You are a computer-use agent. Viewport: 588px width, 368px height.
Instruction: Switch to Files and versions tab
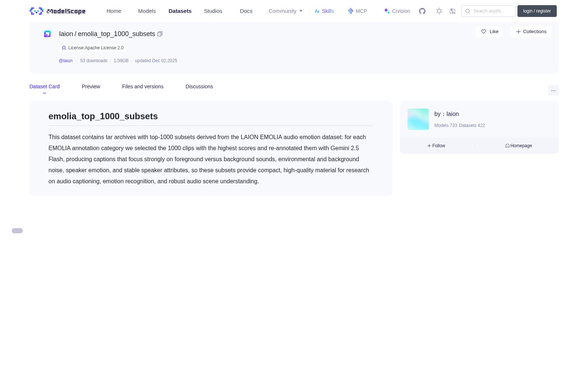tap(143, 86)
